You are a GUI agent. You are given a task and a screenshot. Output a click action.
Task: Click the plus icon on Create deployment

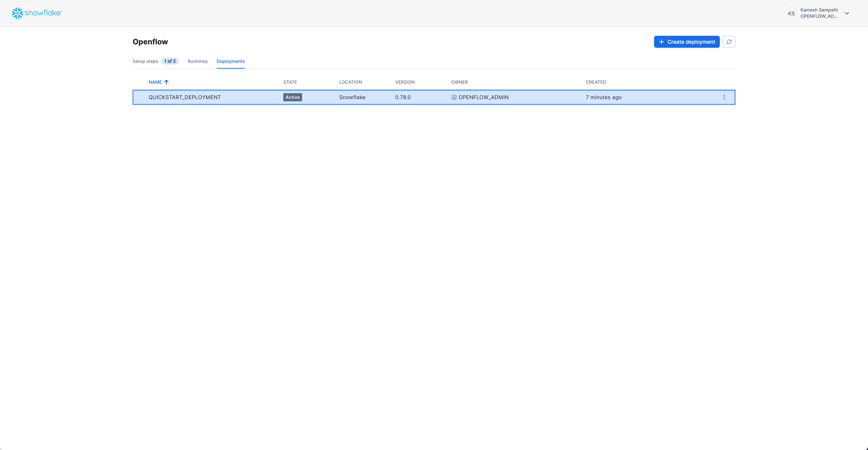661,42
